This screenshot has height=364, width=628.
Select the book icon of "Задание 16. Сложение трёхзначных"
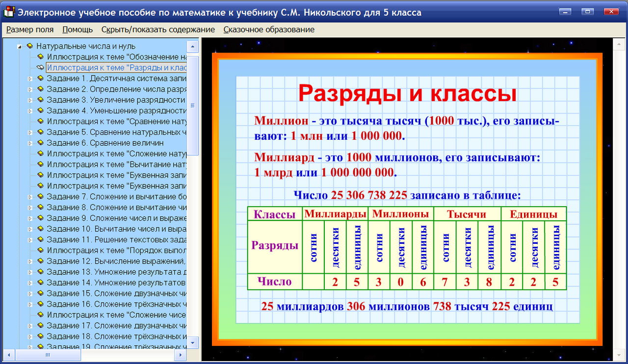[x=41, y=303]
